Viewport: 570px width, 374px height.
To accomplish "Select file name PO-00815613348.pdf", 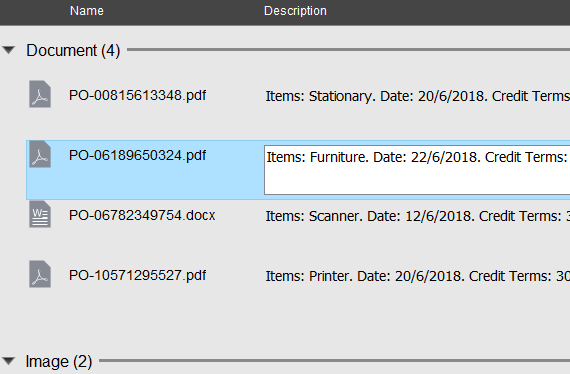I will (x=137, y=95).
